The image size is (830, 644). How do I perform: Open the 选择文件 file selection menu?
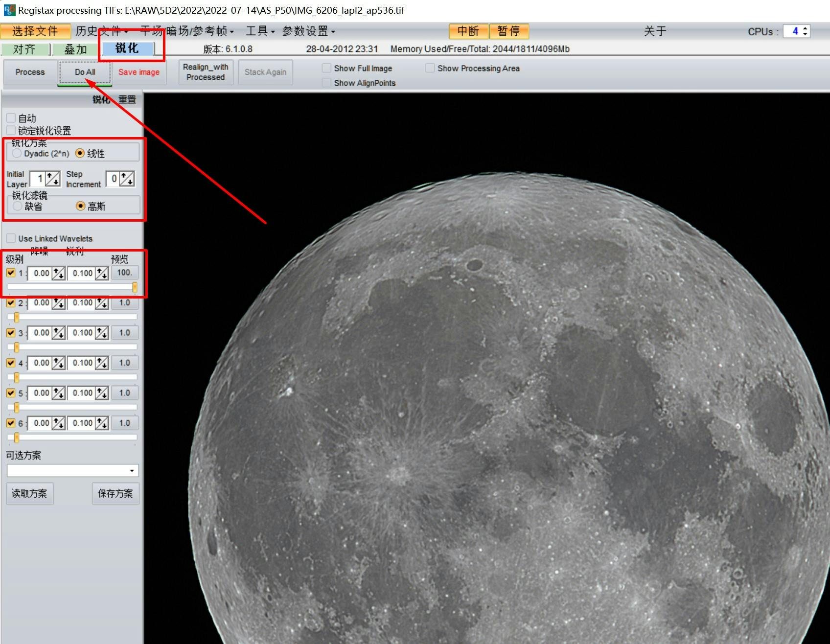[35, 31]
